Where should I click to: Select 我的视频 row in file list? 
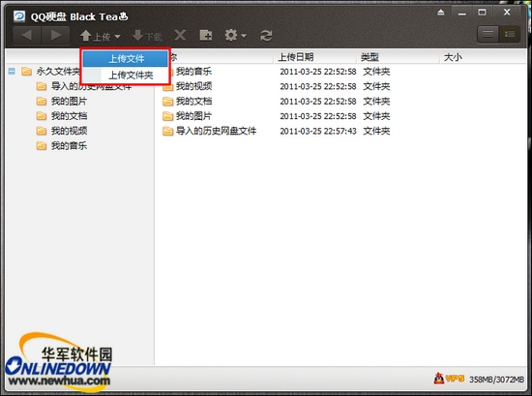[x=340, y=86]
